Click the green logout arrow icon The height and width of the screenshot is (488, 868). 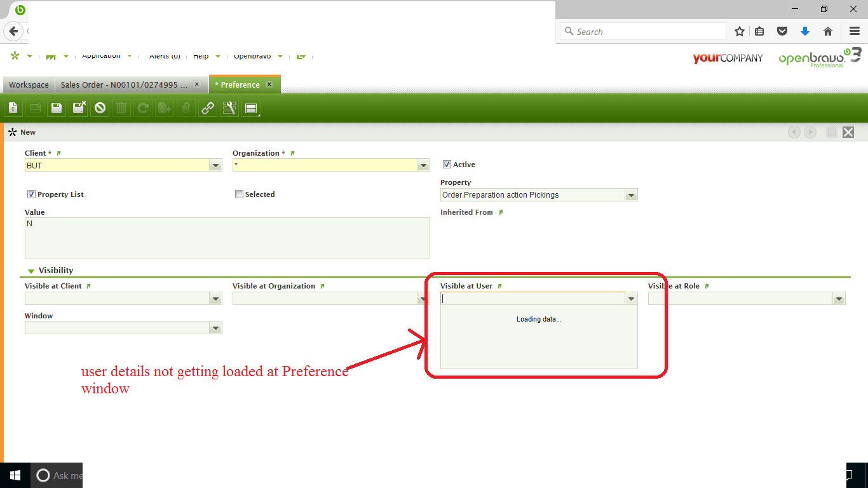(301, 56)
